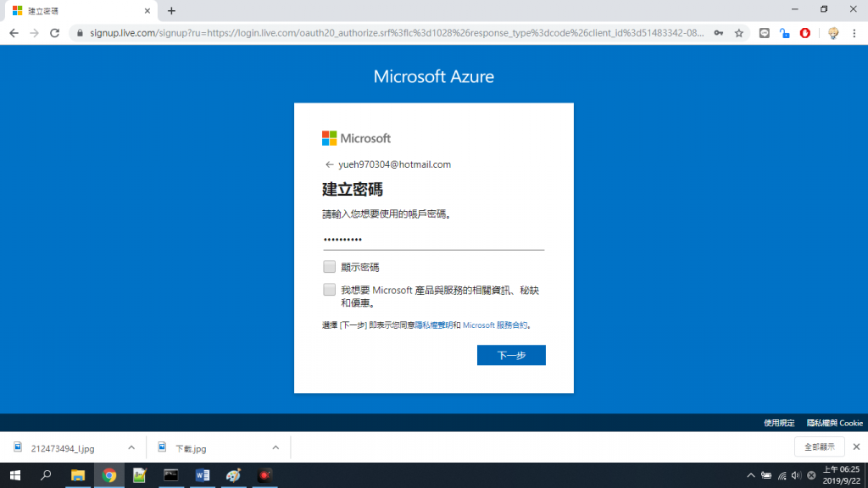The image size is (868, 488).
Task: Click the browser forward arrow
Action: coord(34,33)
